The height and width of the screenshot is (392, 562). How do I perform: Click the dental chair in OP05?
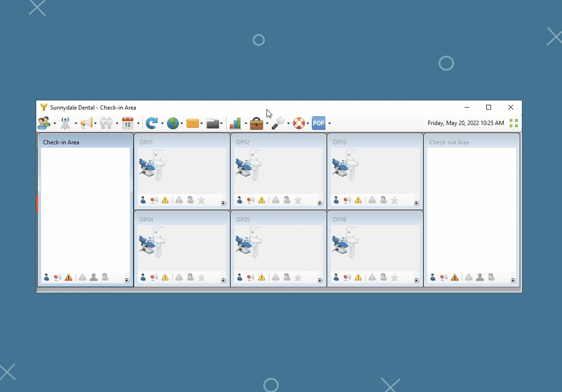[249, 242]
